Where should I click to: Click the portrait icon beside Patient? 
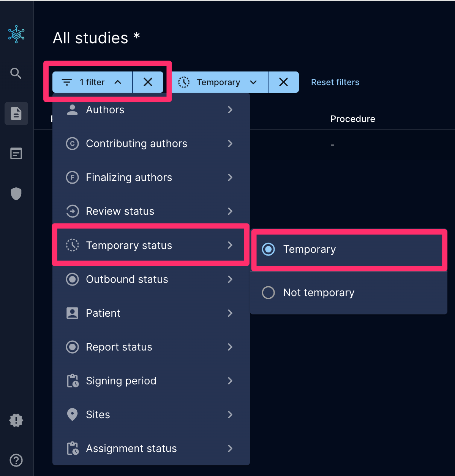tap(72, 313)
